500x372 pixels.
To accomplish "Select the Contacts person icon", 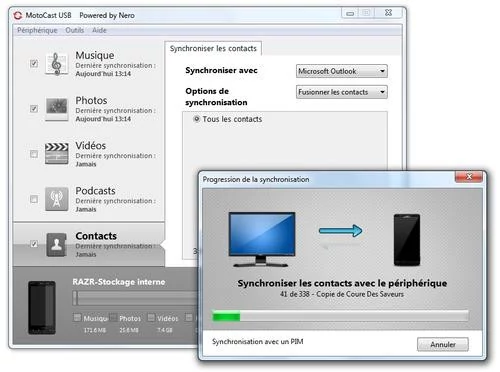I will click(x=57, y=244).
